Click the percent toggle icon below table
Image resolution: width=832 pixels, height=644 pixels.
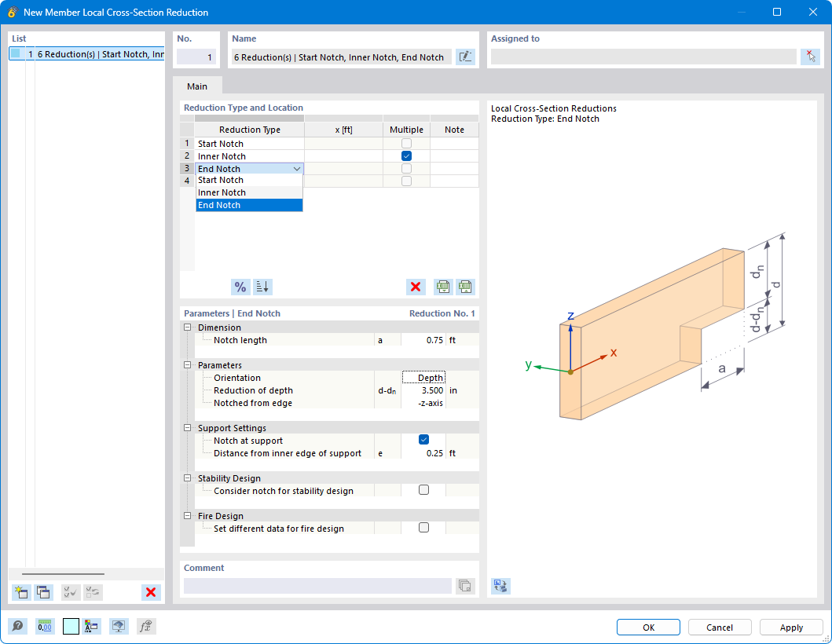(240, 287)
